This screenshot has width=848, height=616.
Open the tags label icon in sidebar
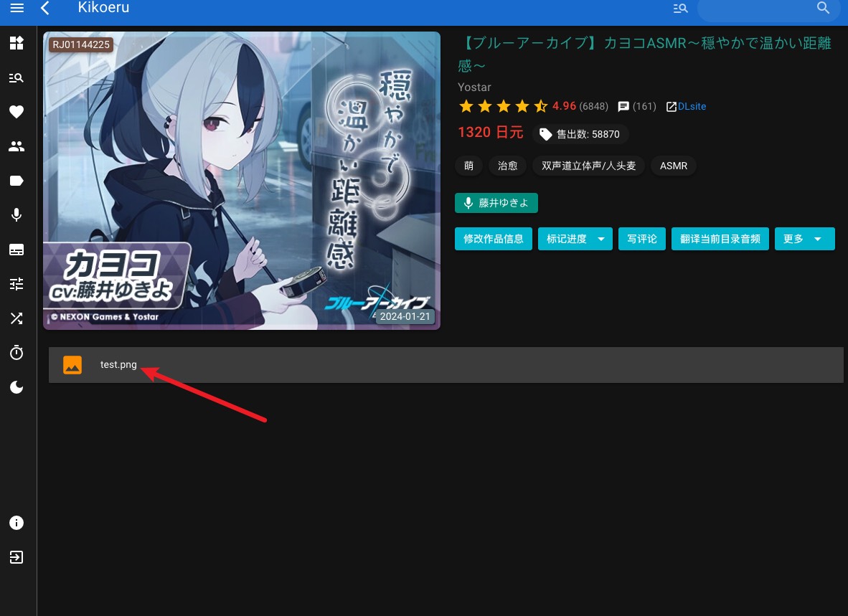point(17,181)
